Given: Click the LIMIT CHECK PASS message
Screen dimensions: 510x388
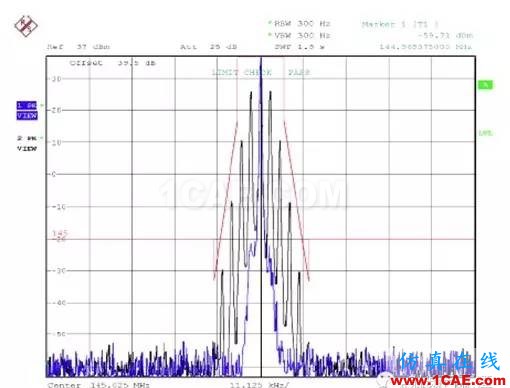Looking at the screenshot, I should click(x=261, y=72).
